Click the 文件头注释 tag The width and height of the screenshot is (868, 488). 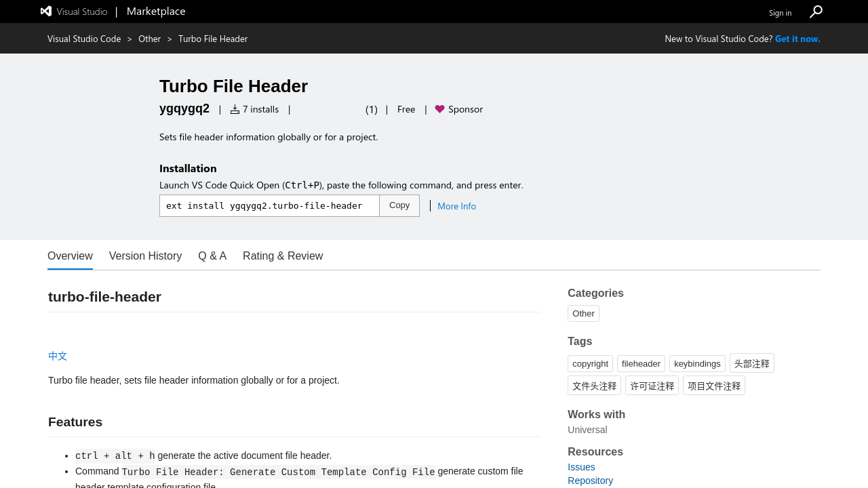(x=594, y=386)
